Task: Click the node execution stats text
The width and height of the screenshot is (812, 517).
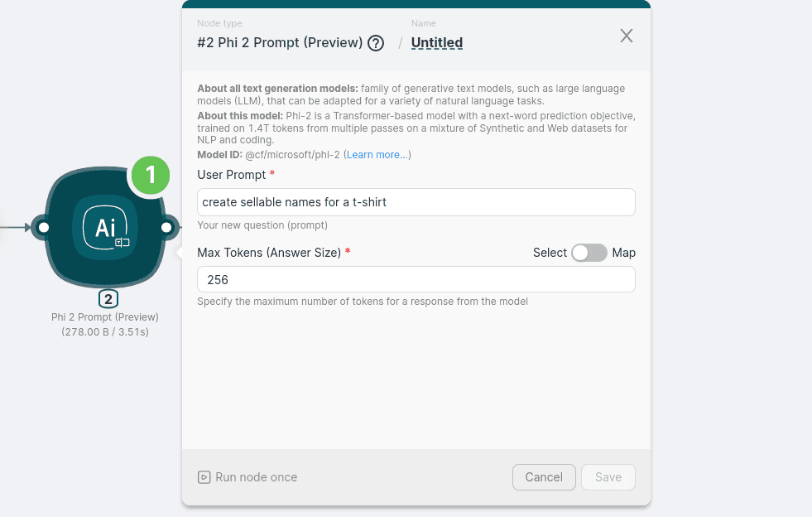Action: point(105,332)
